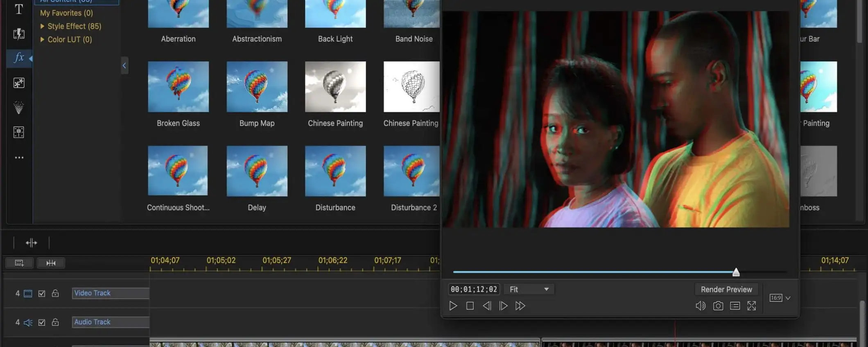Stop playback in the preview window
This screenshot has height=347, width=868.
pyautogui.click(x=470, y=306)
